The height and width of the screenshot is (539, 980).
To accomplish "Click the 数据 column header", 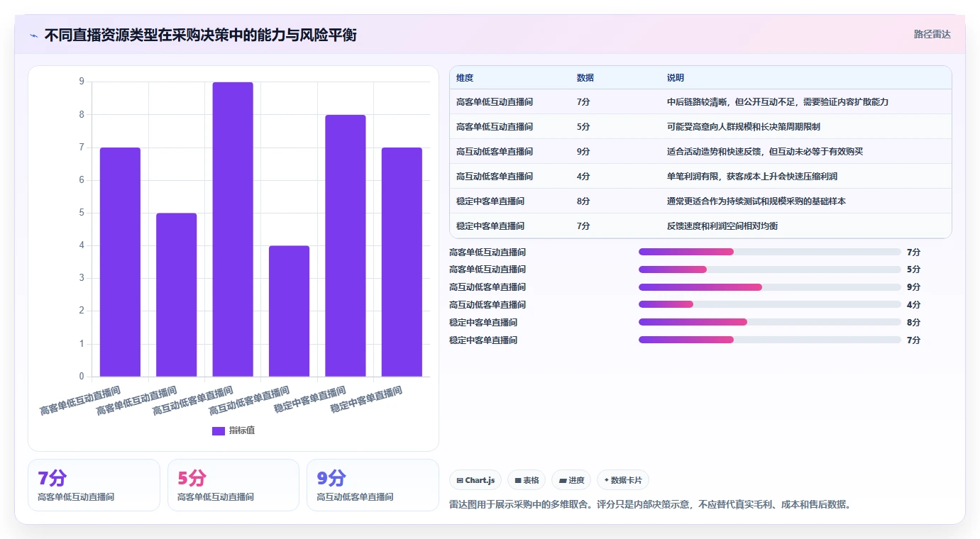I will click(585, 78).
